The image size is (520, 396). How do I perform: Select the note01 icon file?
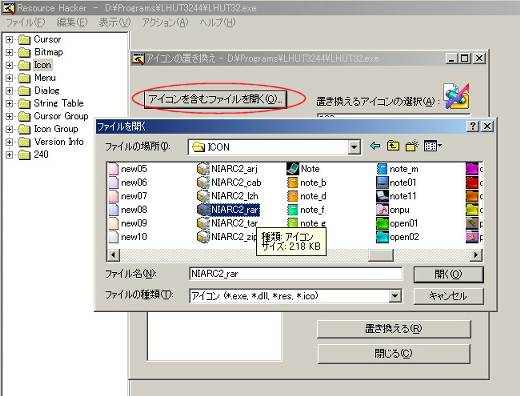pyautogui.click(x=396, y=182)
